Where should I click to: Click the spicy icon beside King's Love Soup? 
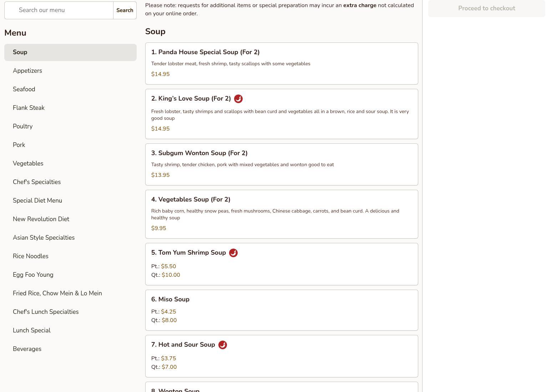coord(238,99)
